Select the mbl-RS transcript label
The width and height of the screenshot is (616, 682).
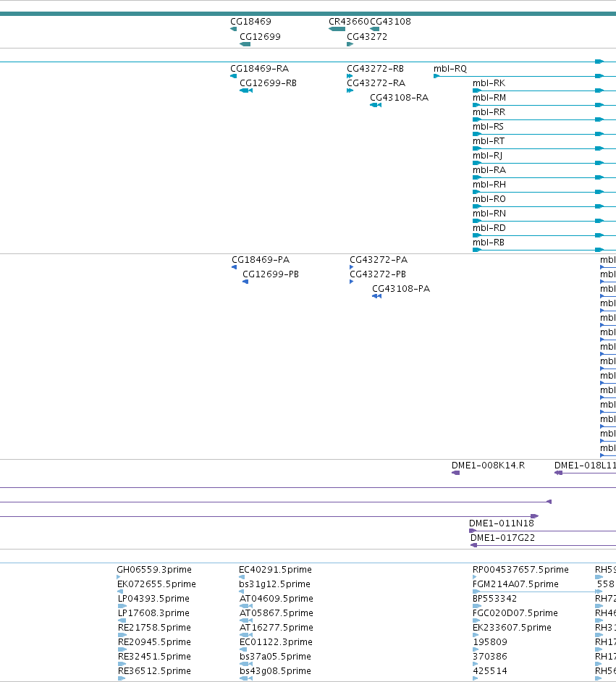488,127
